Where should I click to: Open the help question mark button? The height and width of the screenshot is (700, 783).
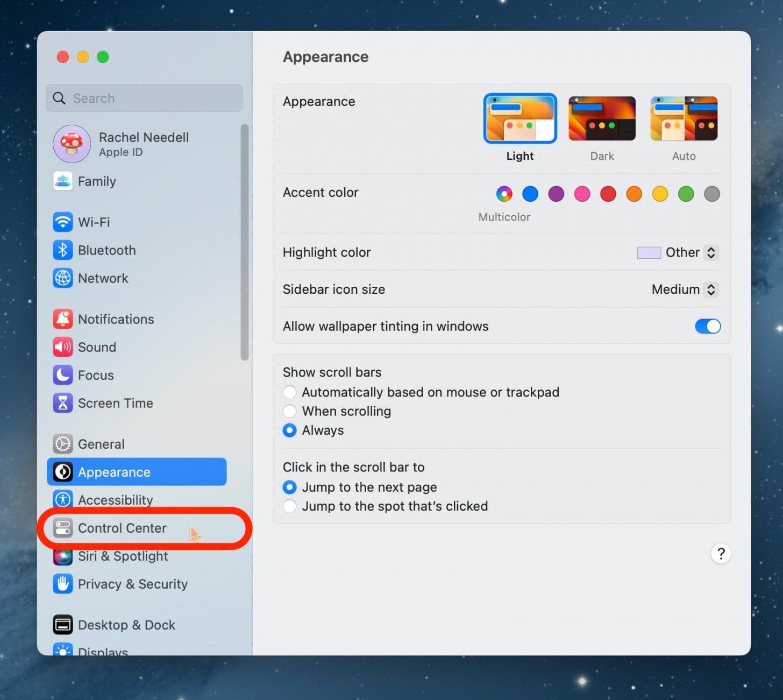pos(721,554)
